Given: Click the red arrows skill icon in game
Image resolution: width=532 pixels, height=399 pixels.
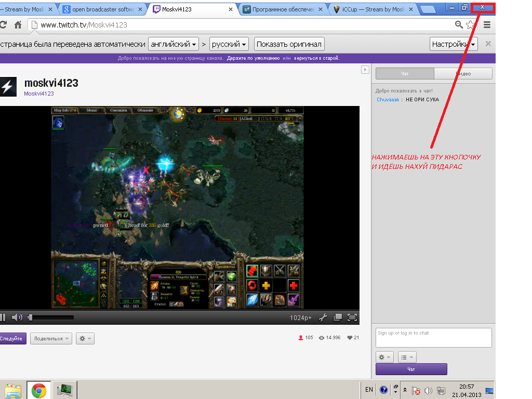Looking at the screenshot, I should [252, 271].
